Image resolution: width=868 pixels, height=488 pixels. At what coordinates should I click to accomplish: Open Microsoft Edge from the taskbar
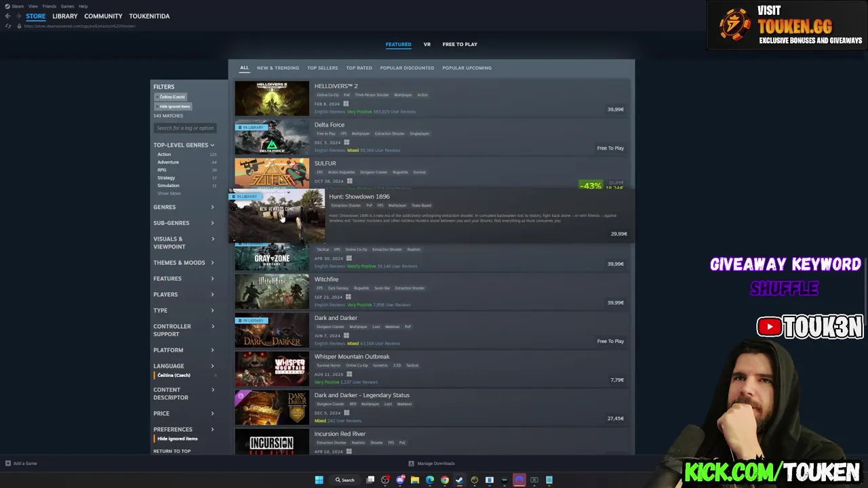(x=430, y=480)
